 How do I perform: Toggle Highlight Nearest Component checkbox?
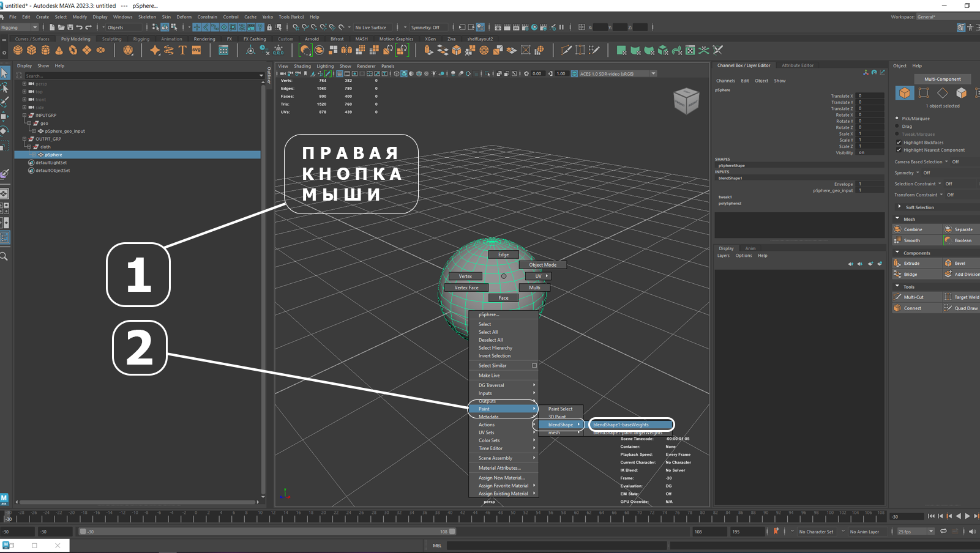point(899,150)
